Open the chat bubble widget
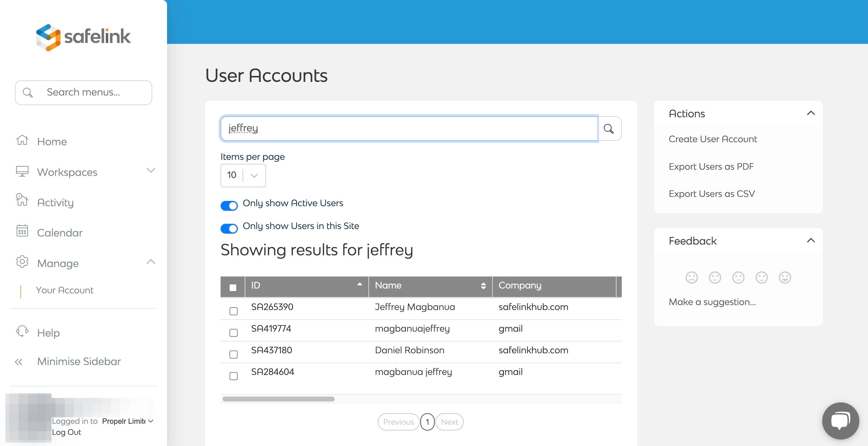The width and height of the screenshot is (868, 446). coord(840,421)
